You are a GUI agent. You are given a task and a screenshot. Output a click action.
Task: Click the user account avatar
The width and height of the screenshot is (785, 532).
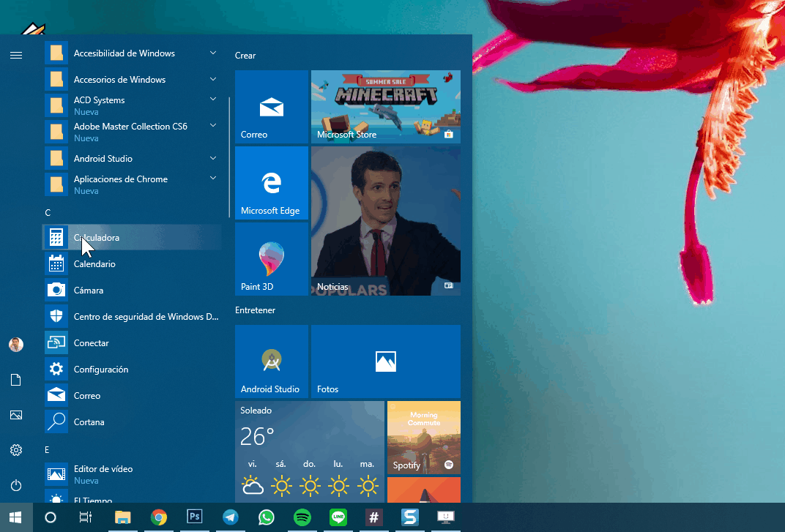pos(16,345)
